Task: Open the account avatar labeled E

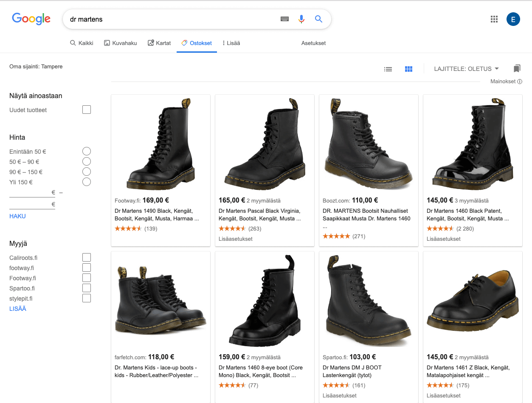Action: pos(513,19)
